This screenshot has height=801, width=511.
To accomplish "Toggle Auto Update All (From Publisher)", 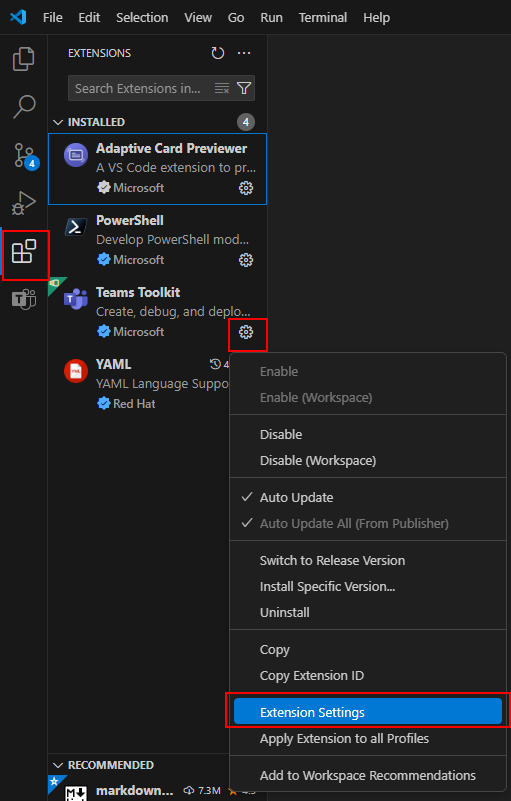I will click(354, 524).
